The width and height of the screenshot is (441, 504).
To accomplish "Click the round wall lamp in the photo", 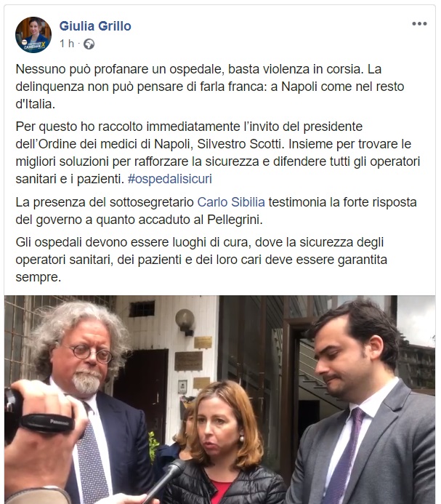I will point(185,320).
